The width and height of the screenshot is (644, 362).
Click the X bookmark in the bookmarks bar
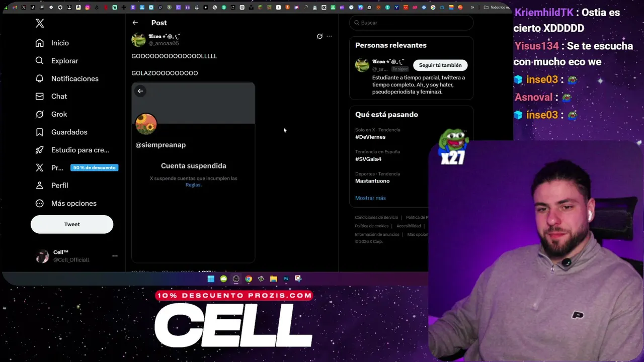[24, 8]
